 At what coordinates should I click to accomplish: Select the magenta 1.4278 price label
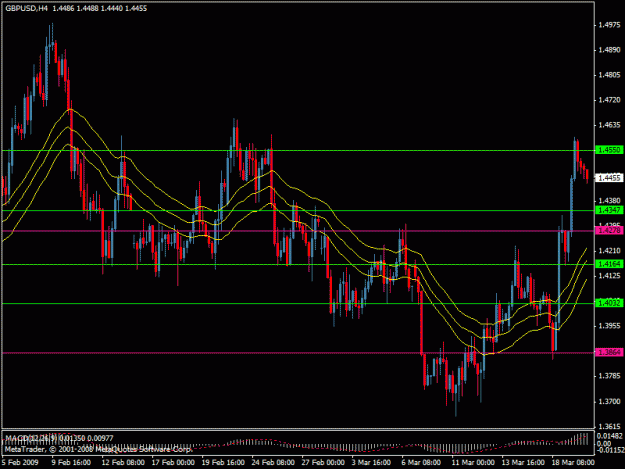point(609,230)
